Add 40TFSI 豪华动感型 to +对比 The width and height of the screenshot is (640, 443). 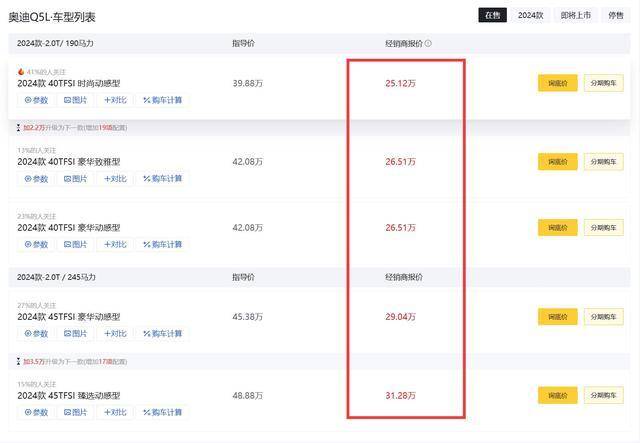(x=116, y=245)
